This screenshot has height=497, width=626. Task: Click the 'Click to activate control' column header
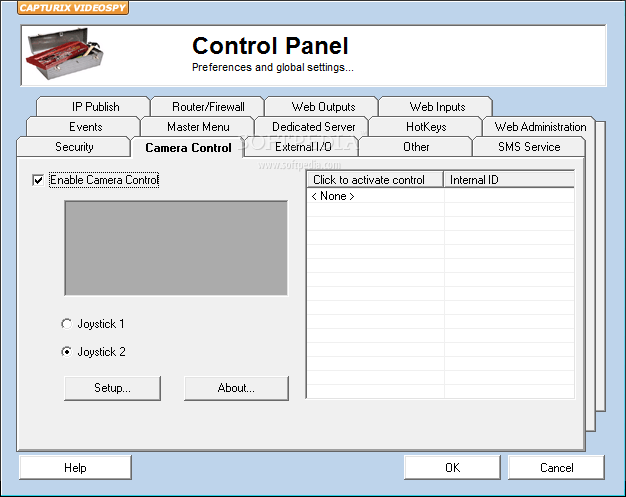click(x=375, y=180)
